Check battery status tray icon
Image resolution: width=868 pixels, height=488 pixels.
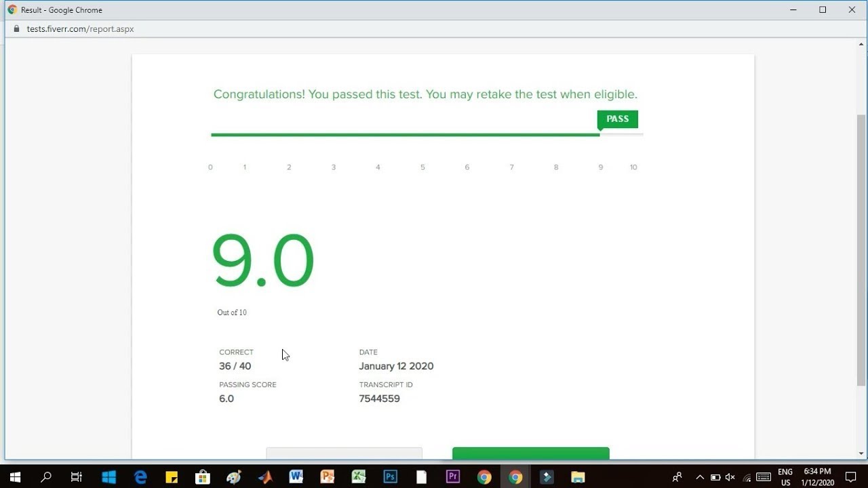(716, 477)
